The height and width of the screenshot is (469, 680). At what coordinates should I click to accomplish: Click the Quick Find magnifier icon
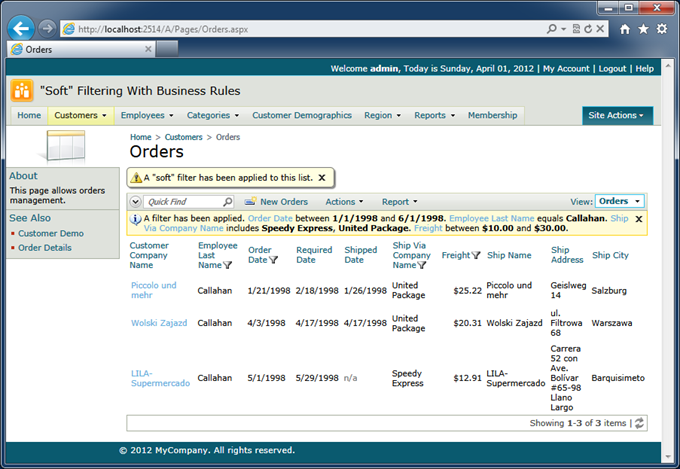pos(228,202)
